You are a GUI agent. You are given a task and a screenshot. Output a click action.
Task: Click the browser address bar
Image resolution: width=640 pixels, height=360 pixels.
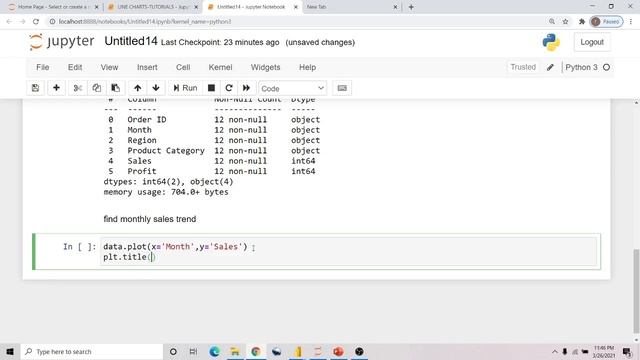point(294,22)
